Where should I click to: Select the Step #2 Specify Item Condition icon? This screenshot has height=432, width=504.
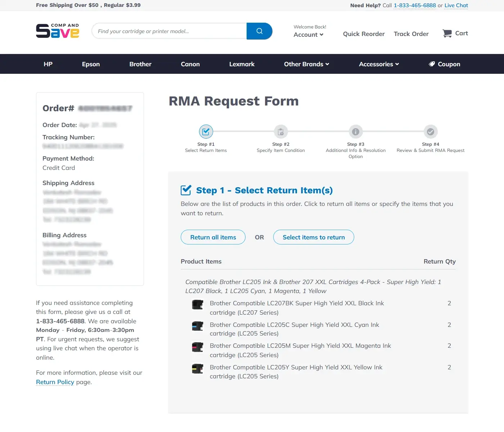tap(280, 131)
